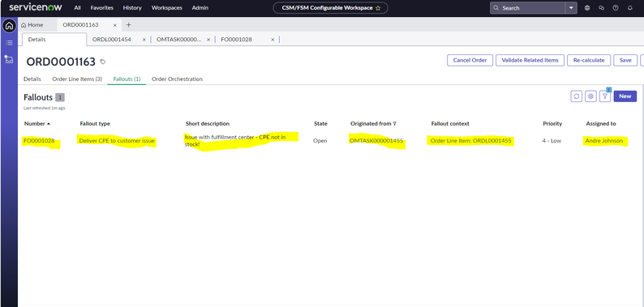Create a New fallout
The height and width of the screenshot is (307, 644).
tap(625, 96)
